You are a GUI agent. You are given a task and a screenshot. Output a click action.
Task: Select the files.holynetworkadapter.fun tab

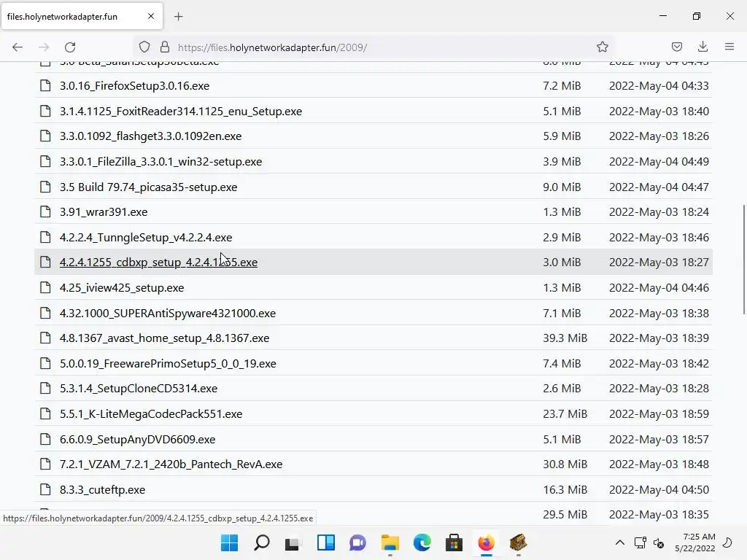(82, 16)
